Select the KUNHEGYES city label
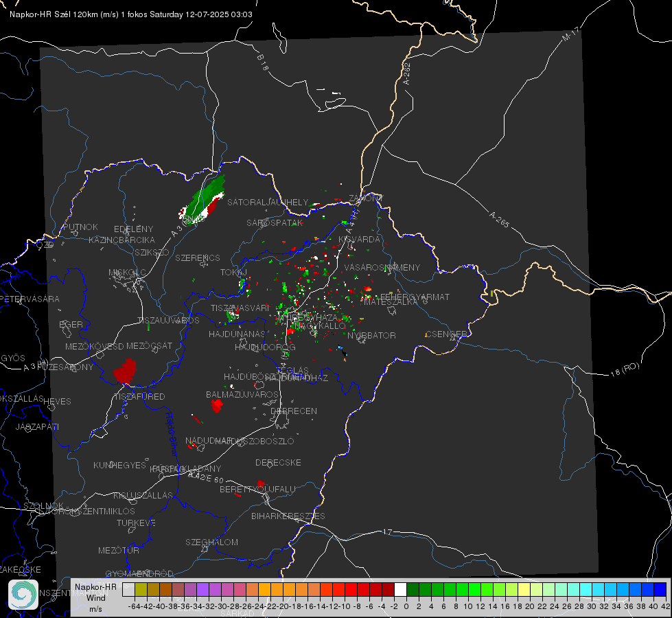The image size is (672, 618). [119, 466]
